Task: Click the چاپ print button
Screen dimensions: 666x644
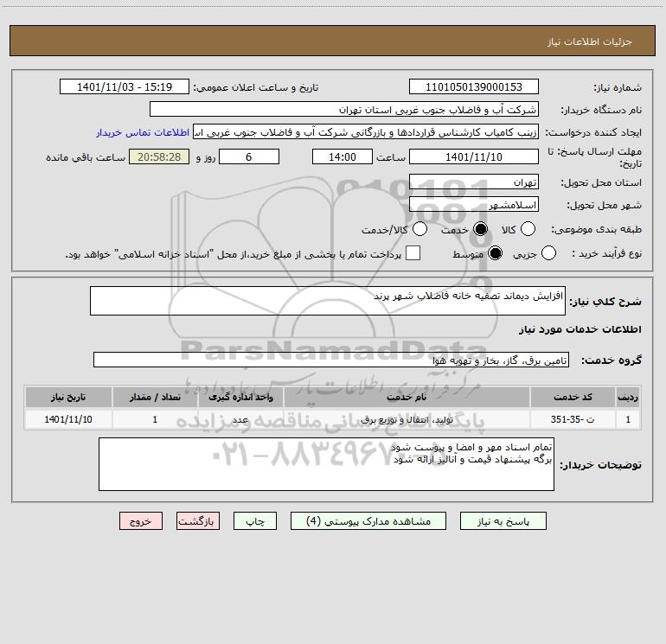Action: point(255,521)
